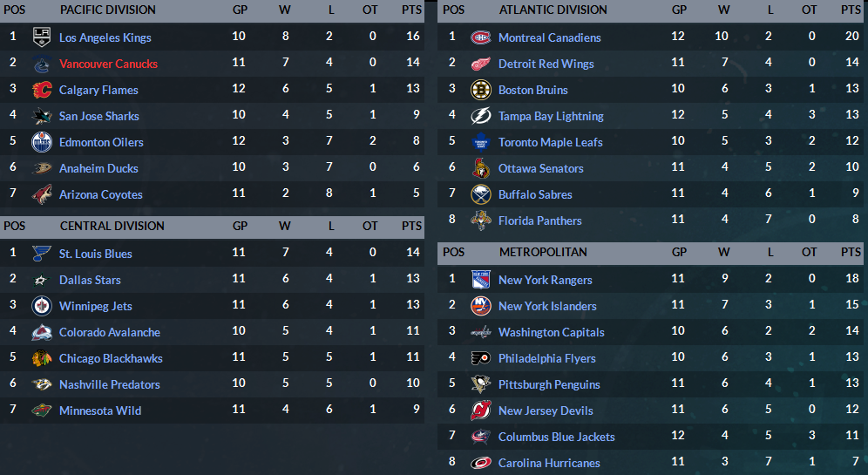Click the Atlantic Division header title

(x=553, y=10)
